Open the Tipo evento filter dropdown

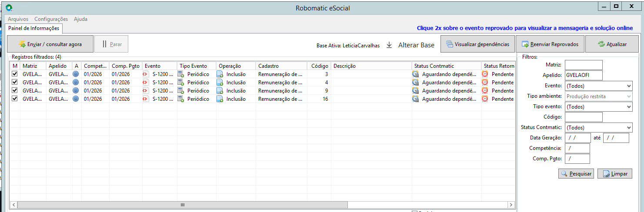[x=598, y=106]
